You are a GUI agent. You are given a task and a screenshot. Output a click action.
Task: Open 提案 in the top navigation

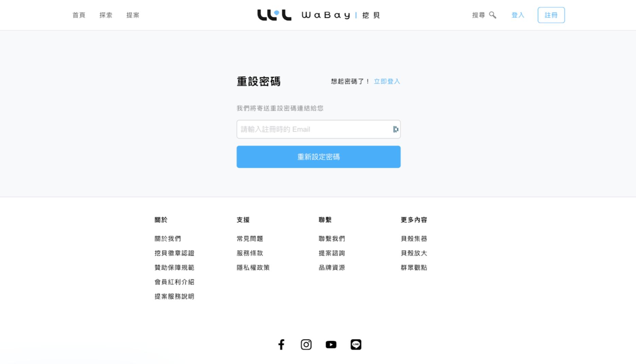[x=133, y=15]
